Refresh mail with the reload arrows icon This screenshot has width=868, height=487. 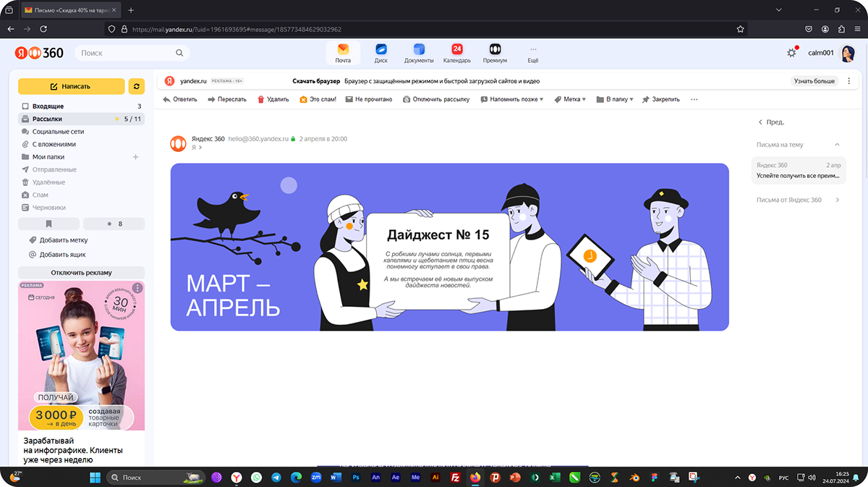point(137,86)
